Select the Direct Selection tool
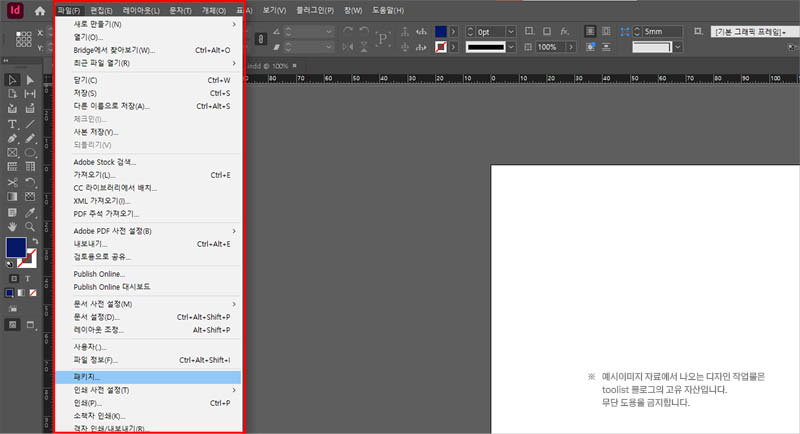The height and width of the screenshot is (434, 800). [x=30, y=80]
